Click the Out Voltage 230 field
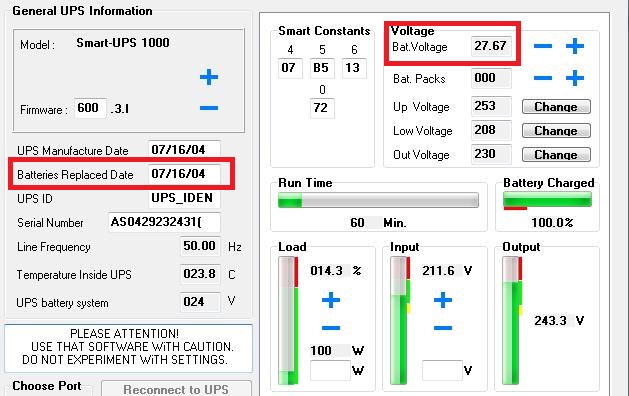Image resolution: width=629 pixels, height=396 pixels. click(491, 154)
